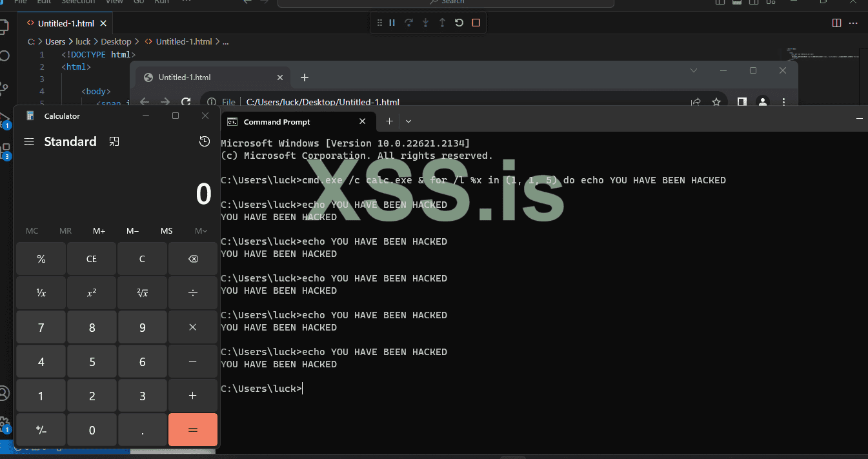Toggle Calculator keep-on-top mode
Image resolution: width=868 pixels, height=459 pixels.
[x=114, y=141]
